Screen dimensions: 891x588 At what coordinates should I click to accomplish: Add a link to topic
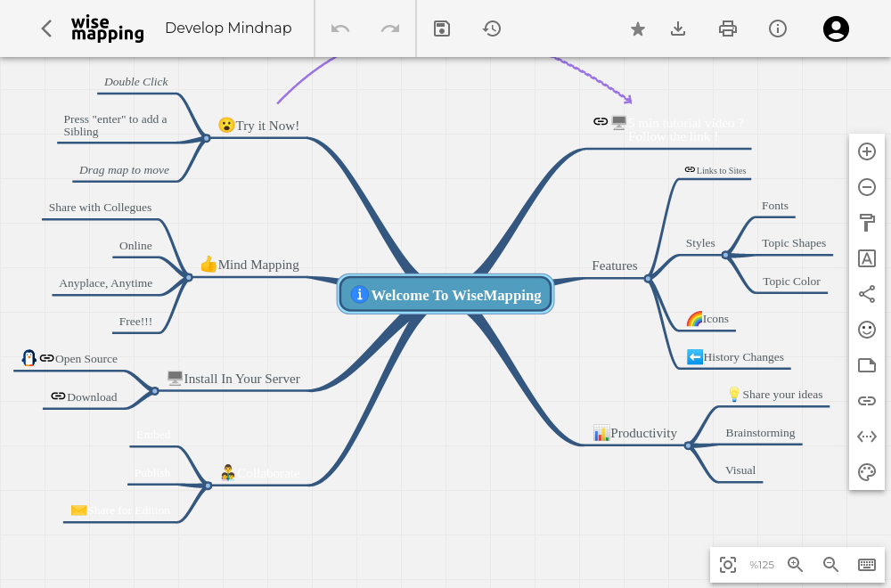(x=867, y=401)
